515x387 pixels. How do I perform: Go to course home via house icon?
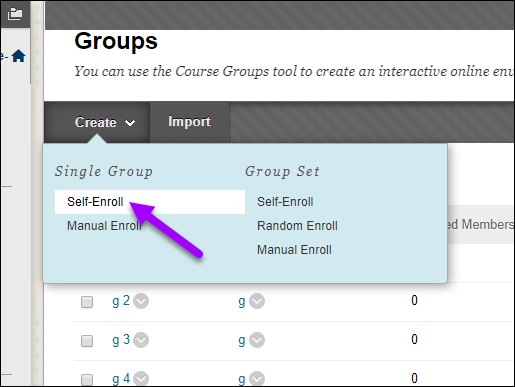click(x=18, y=56)
